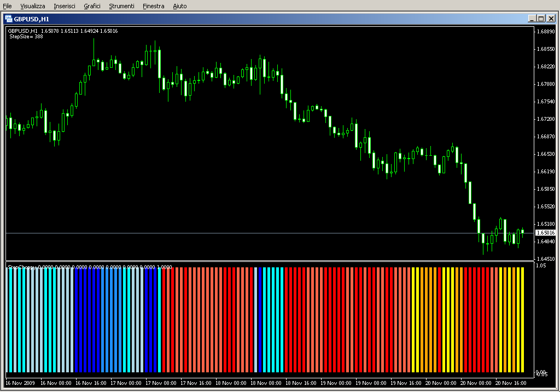
Task: Click the 1.66190 price scale label
Action: [546, 171]
